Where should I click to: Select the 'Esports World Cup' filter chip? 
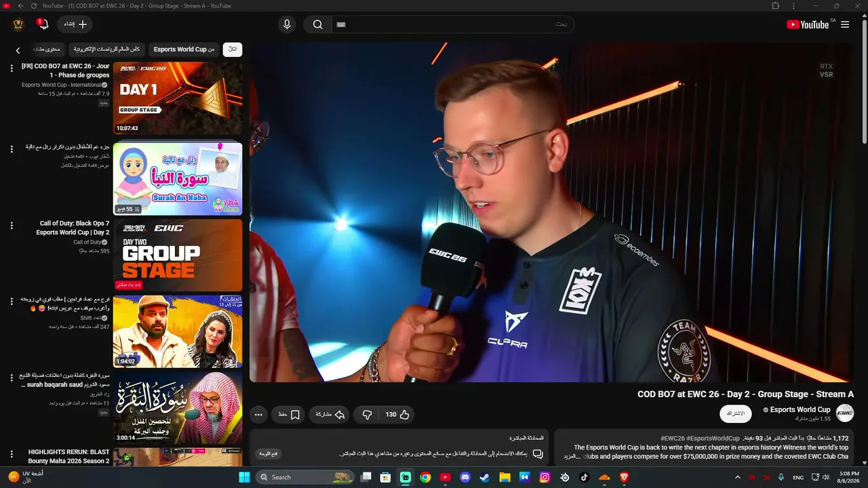coord(184,49)
